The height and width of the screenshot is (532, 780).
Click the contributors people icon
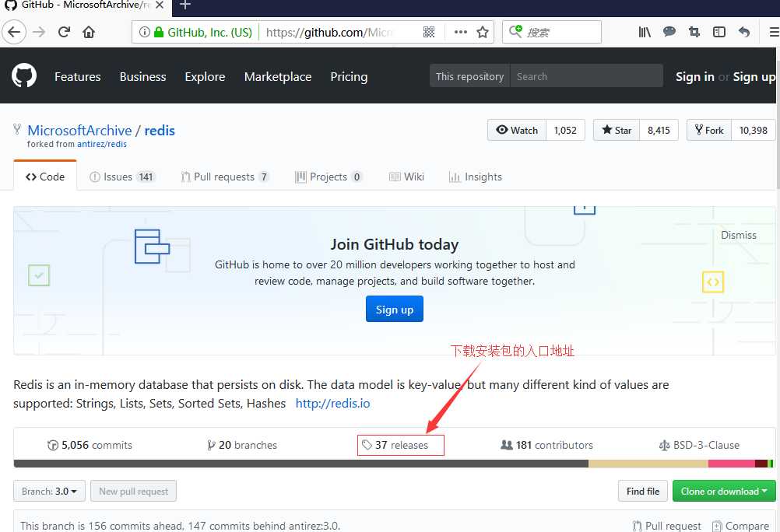507,445
